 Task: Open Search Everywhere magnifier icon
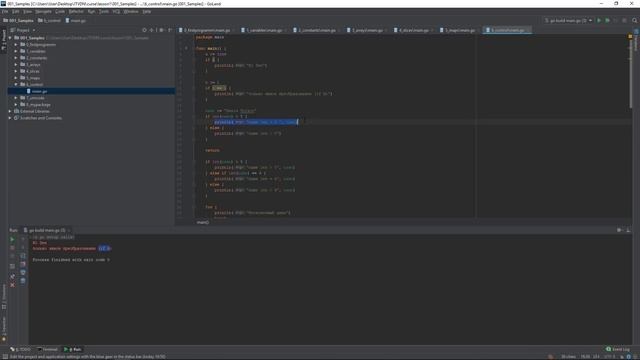635,20
